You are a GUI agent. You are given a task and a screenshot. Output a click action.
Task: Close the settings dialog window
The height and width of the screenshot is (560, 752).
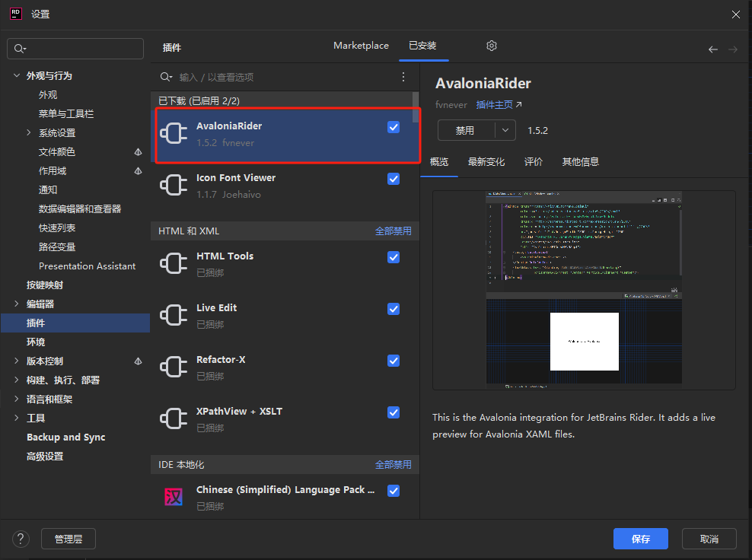(x=736, y=14)
